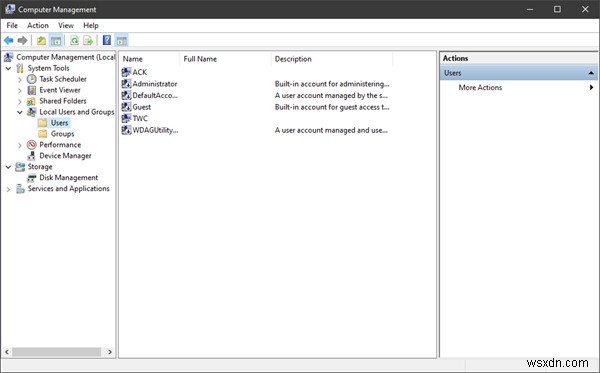The height and width of the screenshot is (373, 600).
Task: Click the TWC user account icon
Action: (126, 118)
